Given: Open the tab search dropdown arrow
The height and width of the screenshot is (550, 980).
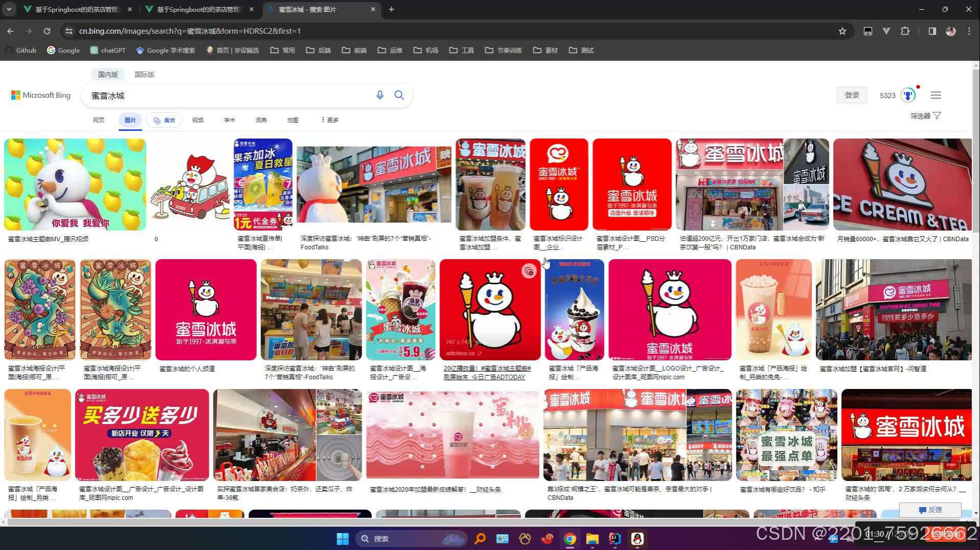Looking at the screenshot, I should click(9, 9).
